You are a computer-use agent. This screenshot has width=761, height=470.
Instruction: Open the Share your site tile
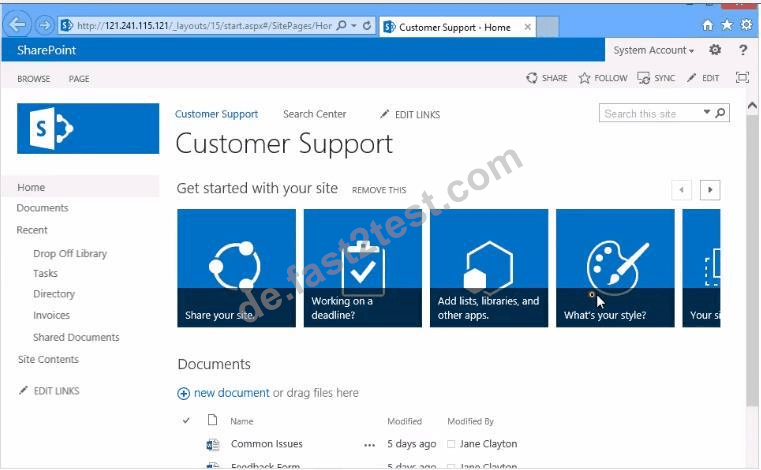tap(236, 268)
